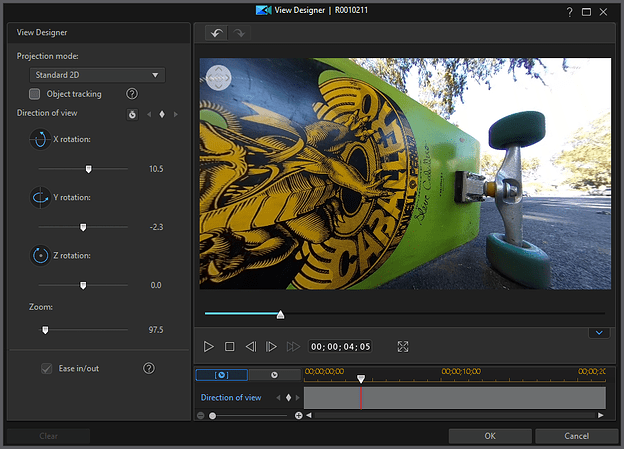The width and height of the screenshot is (624, 449).
Task: Click the timecode field 00;00;04;05
Action: click(x=340, y=347)
